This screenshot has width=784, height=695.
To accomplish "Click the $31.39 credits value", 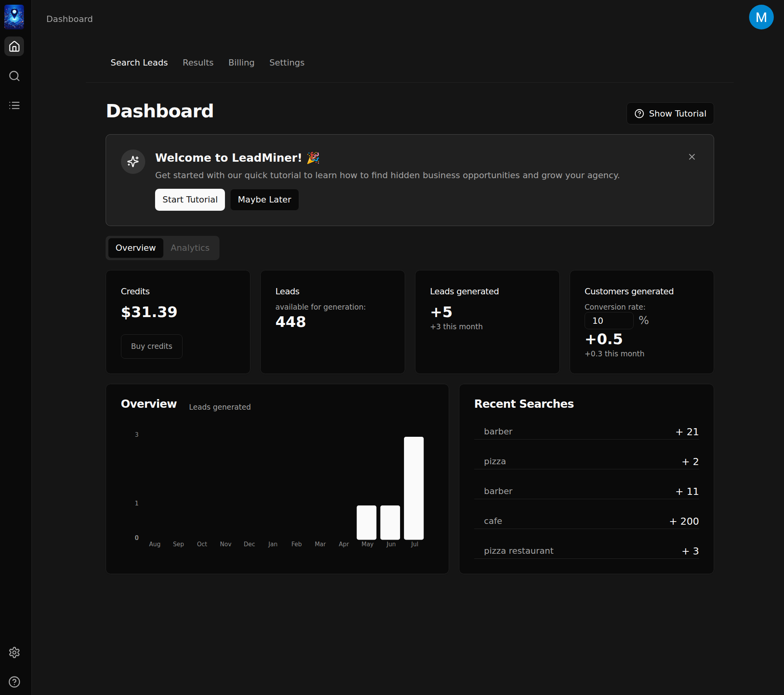I will click(x=149, y=312).
